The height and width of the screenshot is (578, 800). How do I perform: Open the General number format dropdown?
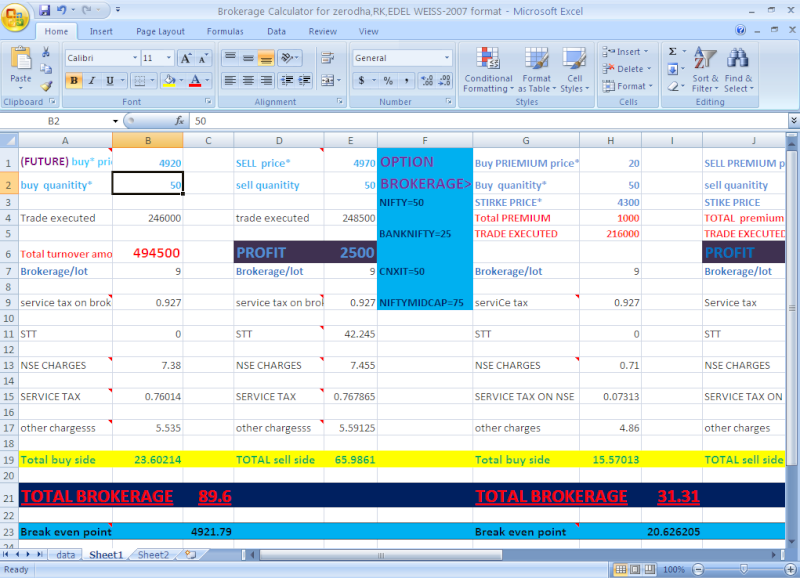click(x=447, y=58)
